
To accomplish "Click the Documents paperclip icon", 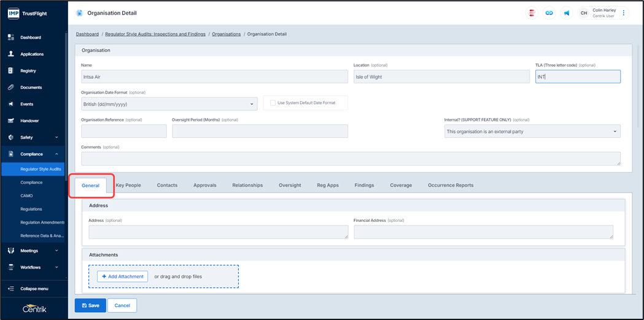I will coord(10,88).
